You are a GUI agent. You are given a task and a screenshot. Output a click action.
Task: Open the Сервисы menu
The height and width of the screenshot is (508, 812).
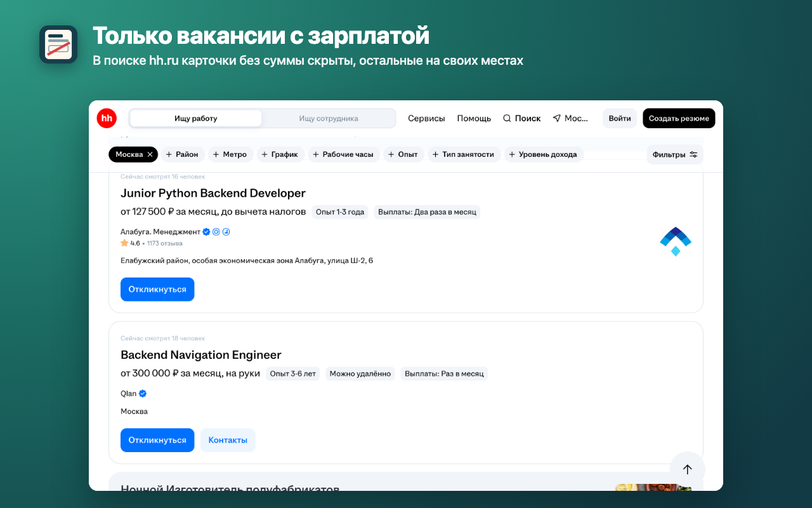coord(426,118)
